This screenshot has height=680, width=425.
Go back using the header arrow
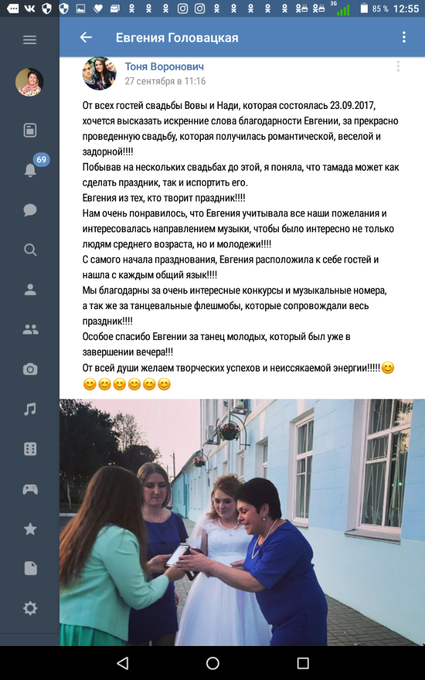[86, 38]
